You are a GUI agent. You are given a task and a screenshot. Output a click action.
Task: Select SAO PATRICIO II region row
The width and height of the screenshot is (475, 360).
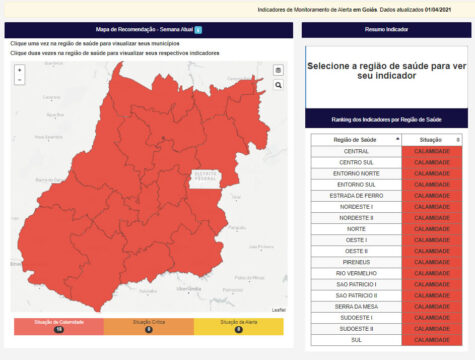tap(386, 295)
